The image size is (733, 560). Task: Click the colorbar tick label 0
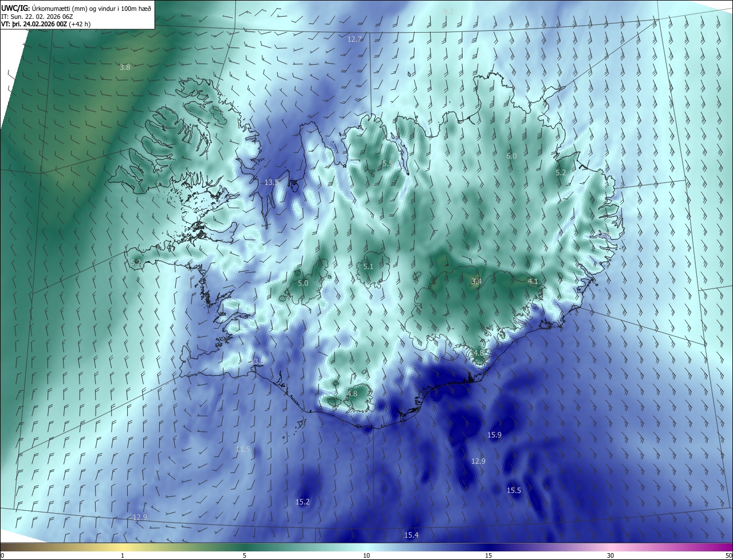click(x=2, y=555)
